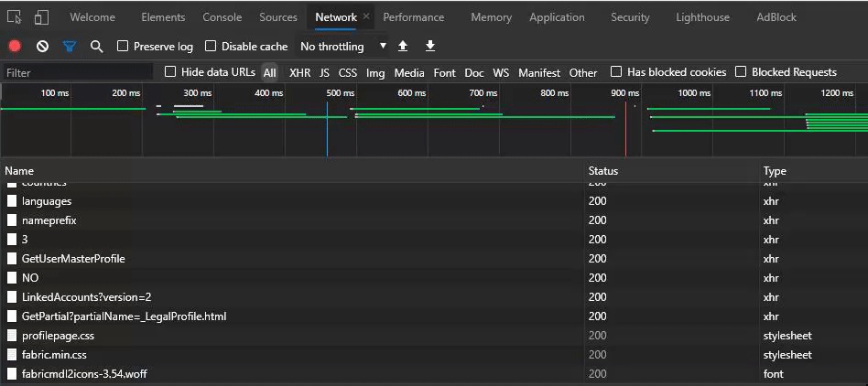868x386 pixels.
Task: Select the All filter type
Action: coord(269,72)
